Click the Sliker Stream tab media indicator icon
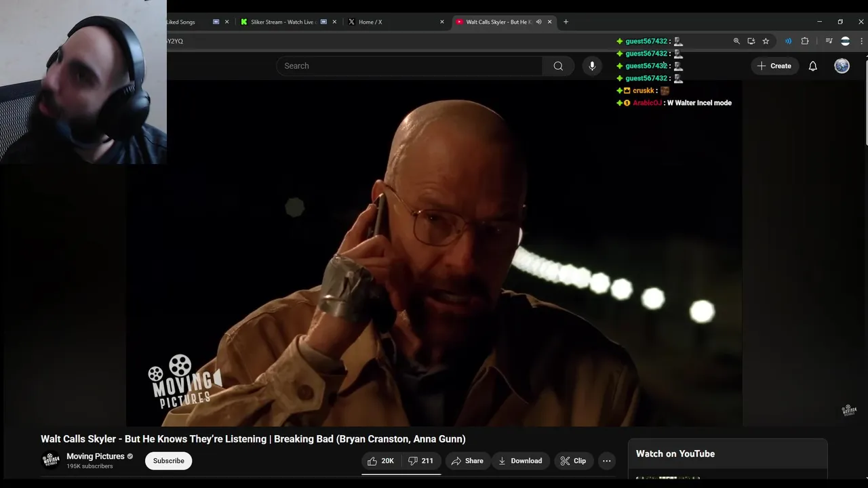868x488 pixels. click(323, 22)
